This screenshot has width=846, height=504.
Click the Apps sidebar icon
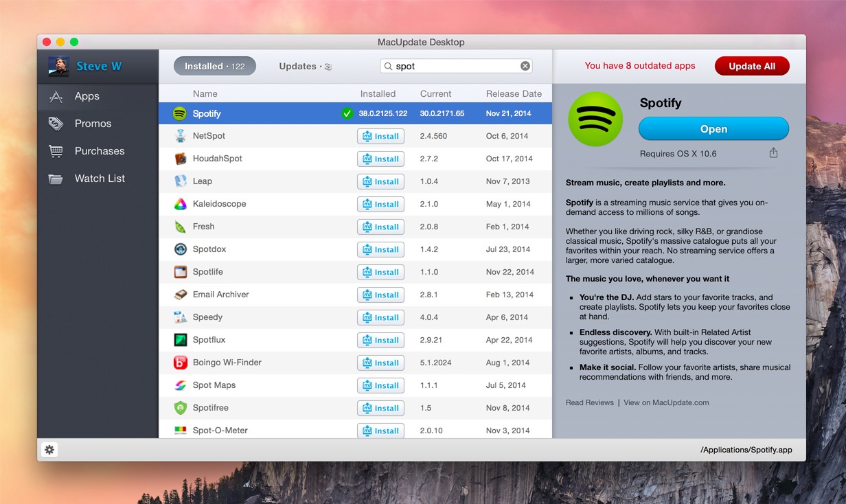point(56,97)
